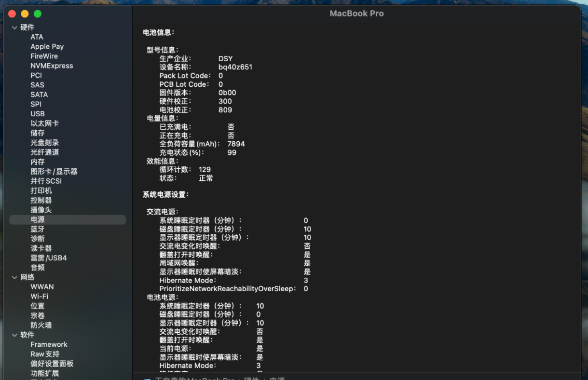The image size is (588, 380).
Task: Click the 电池校正 value 809
Action: 225,110
